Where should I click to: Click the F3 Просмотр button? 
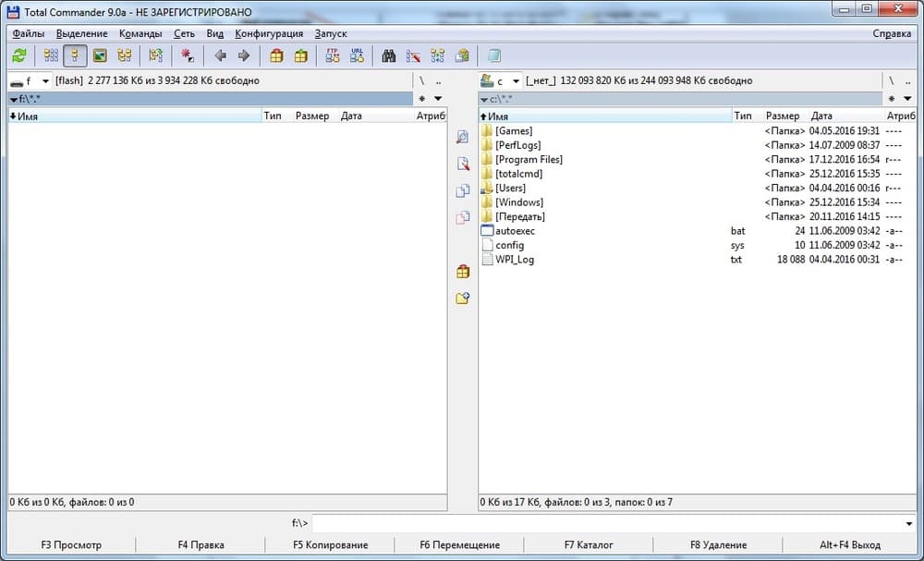pos(71,545)
